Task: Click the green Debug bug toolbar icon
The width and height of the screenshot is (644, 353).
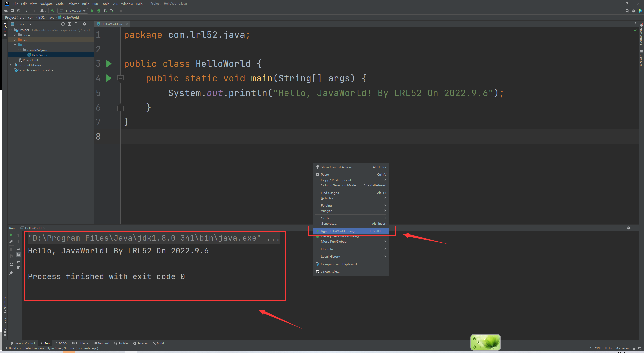Action: click(x=99, y=11)
